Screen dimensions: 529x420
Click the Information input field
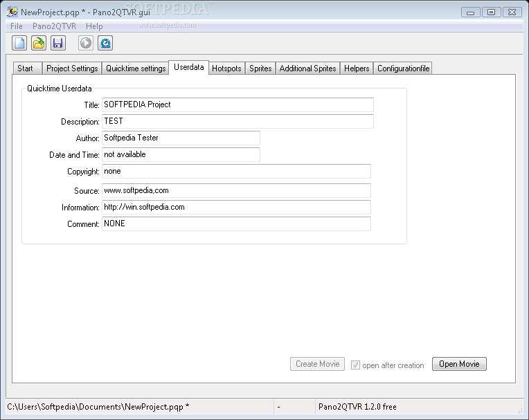pos(236,207)
